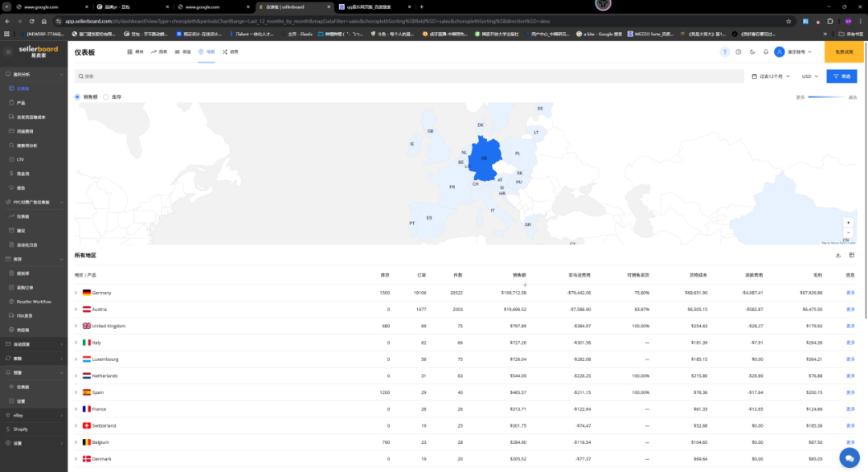This screenshot has width=868, height=472.
Task: Select the 库存 inventory radio button
Action: click(x=106, y=97)
